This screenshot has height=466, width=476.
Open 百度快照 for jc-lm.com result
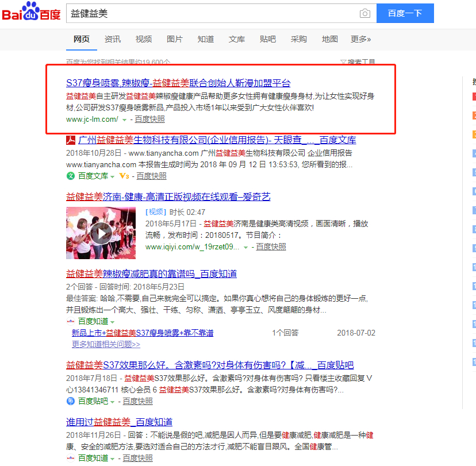pyautogui.click(x=149, y=120)
